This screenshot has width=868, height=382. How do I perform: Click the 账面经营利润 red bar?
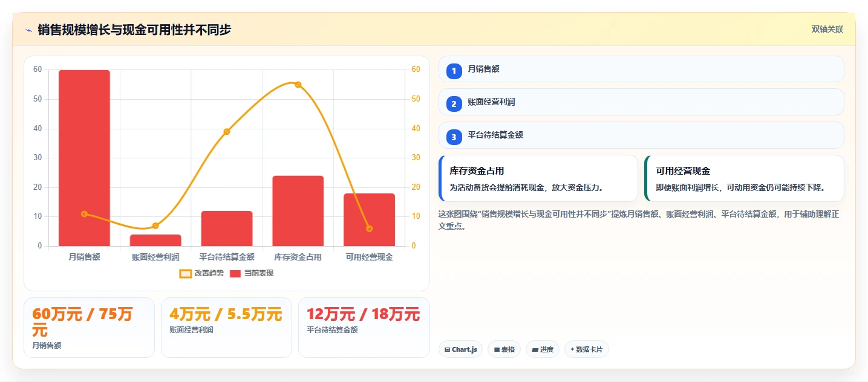[155, 240]
